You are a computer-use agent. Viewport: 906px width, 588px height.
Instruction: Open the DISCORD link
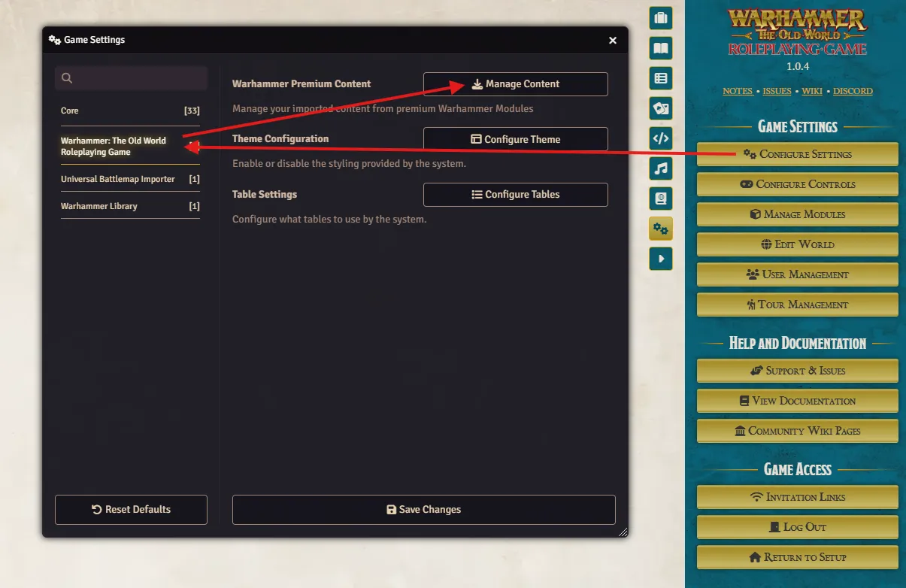(x=853, y=91)
